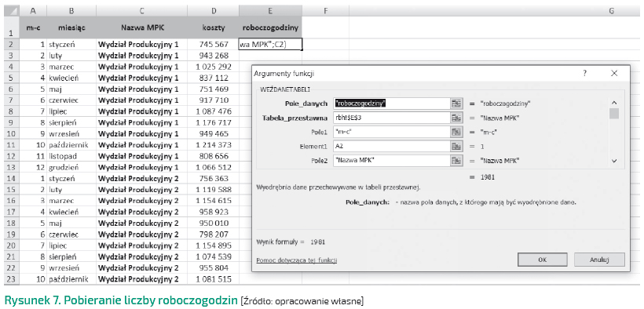Select column G header
The height and width of the screenshot is (309, 644).
point(495,11)
